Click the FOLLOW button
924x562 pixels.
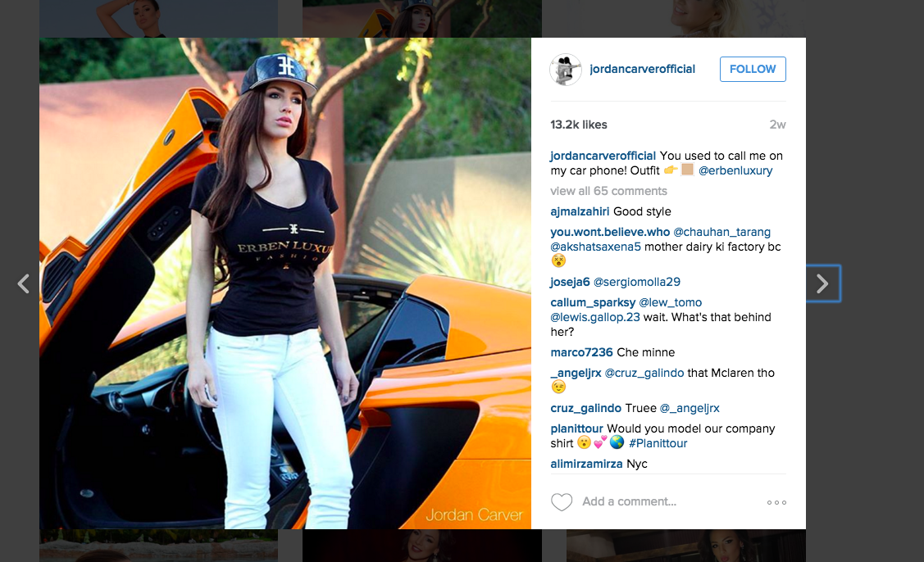pyautogui.click(x=753, y=69)
